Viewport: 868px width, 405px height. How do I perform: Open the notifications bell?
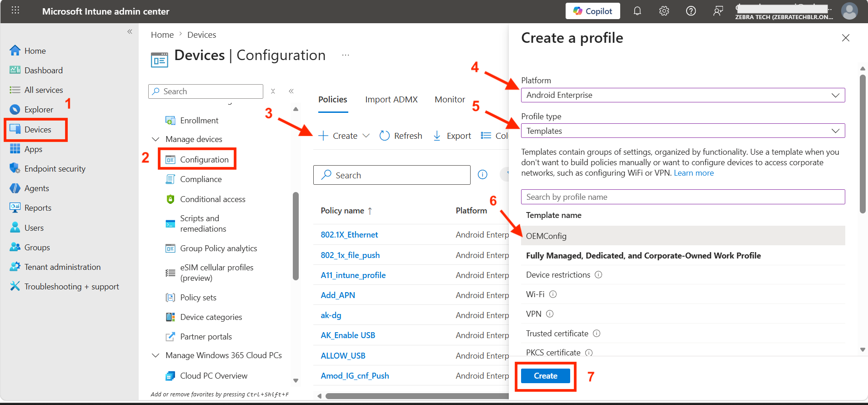tap(637, 11)
